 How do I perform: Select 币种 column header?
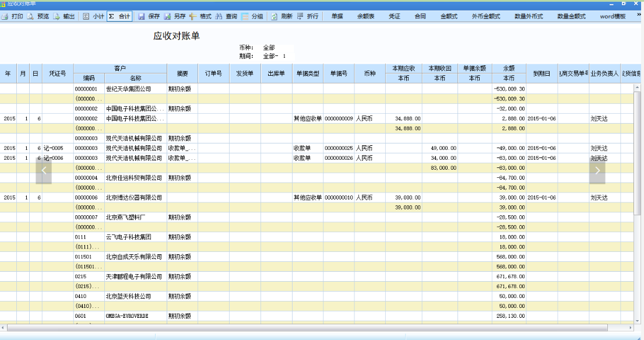click(x=369, y=73)
